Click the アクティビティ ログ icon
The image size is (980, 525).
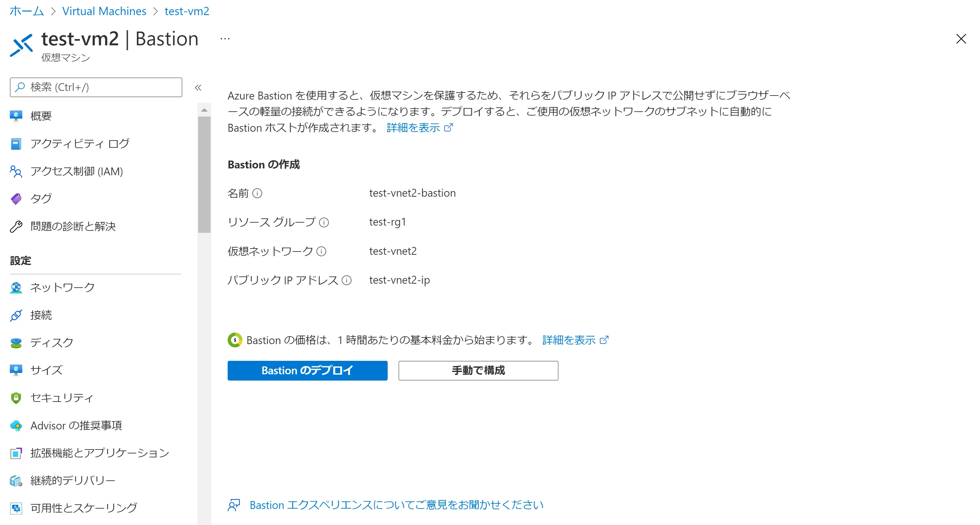coord(16,144)
